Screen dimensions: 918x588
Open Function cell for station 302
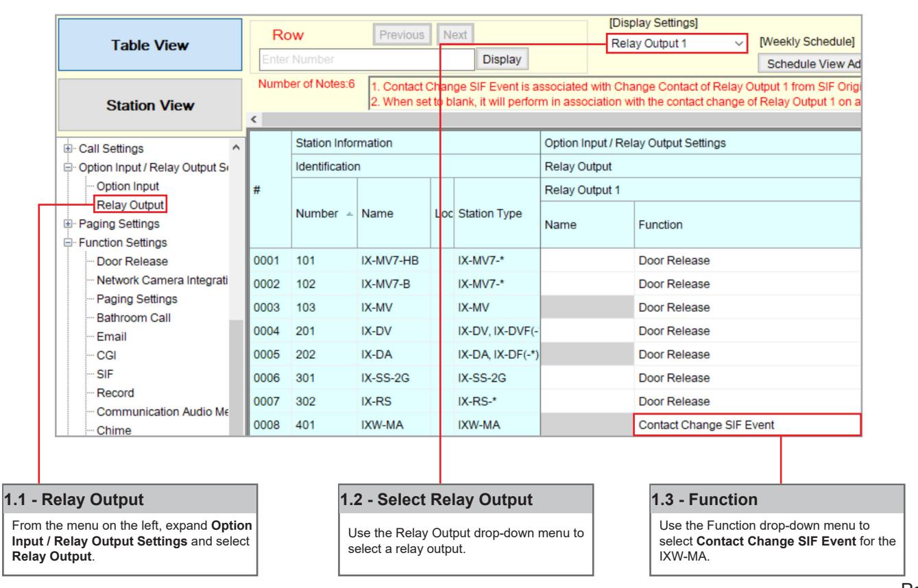coord(747,402)
